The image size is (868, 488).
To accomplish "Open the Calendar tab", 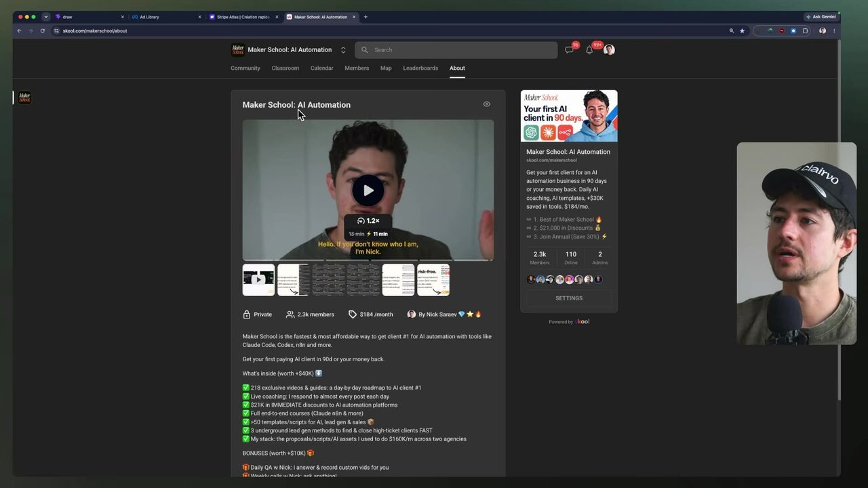I will (321, 68).
